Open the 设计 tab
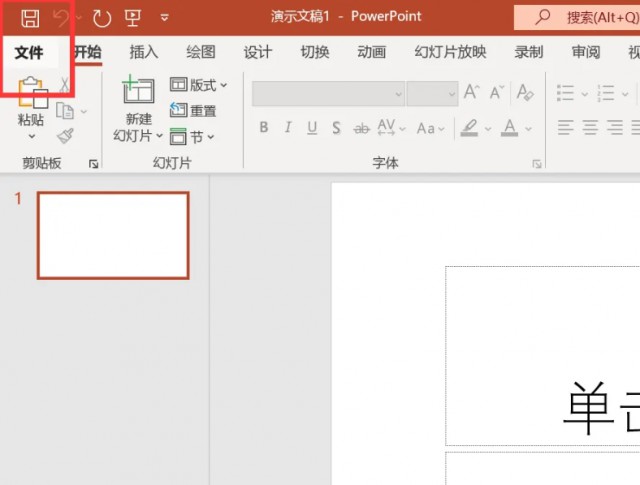Viewport: 640px width, 485px height. (258, 52)
